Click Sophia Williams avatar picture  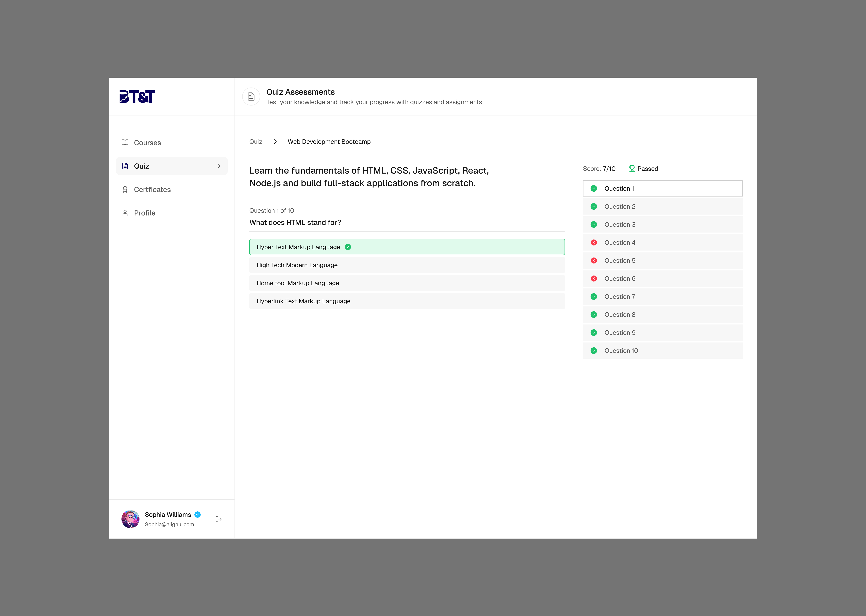[131, 519]
